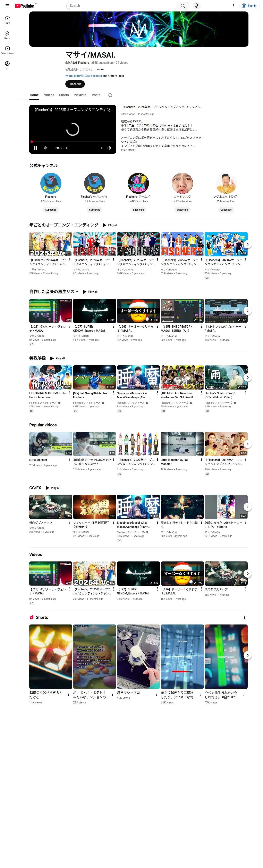Open the top-bar settings kebab menu
This screenshot has width=263, height=868.
coord(234,6)
